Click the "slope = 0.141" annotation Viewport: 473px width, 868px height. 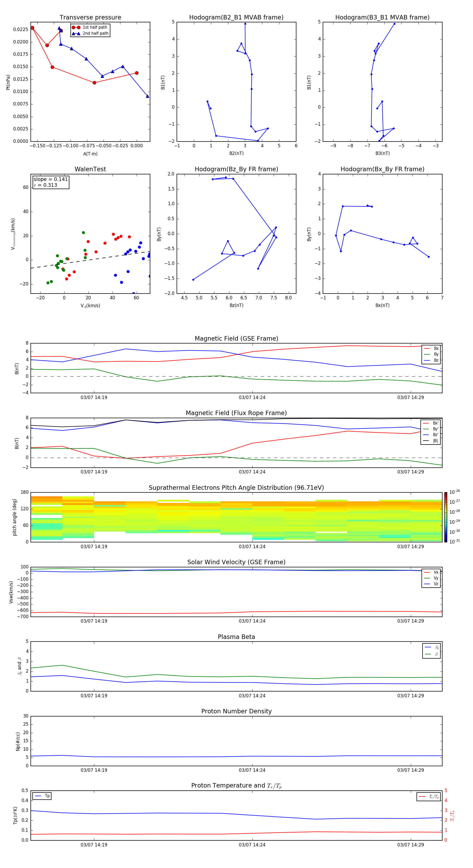coord(50,179)
